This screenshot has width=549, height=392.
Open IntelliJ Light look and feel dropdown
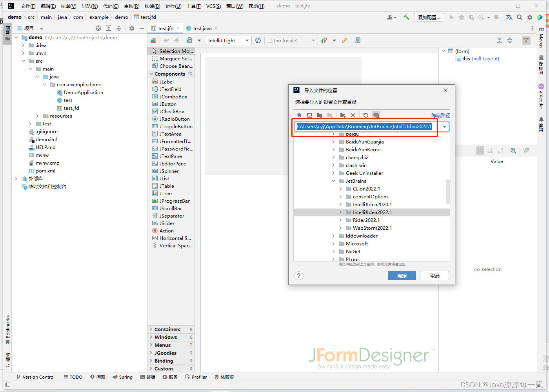point(229,40)
